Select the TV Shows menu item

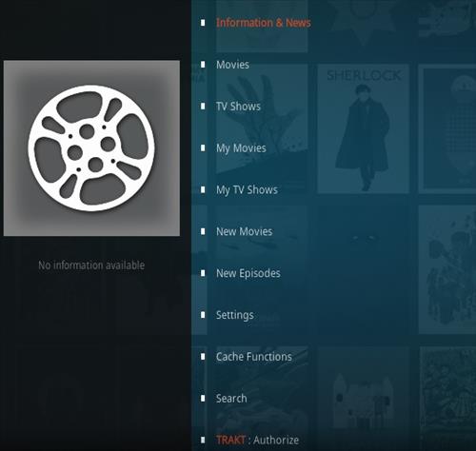238,106
